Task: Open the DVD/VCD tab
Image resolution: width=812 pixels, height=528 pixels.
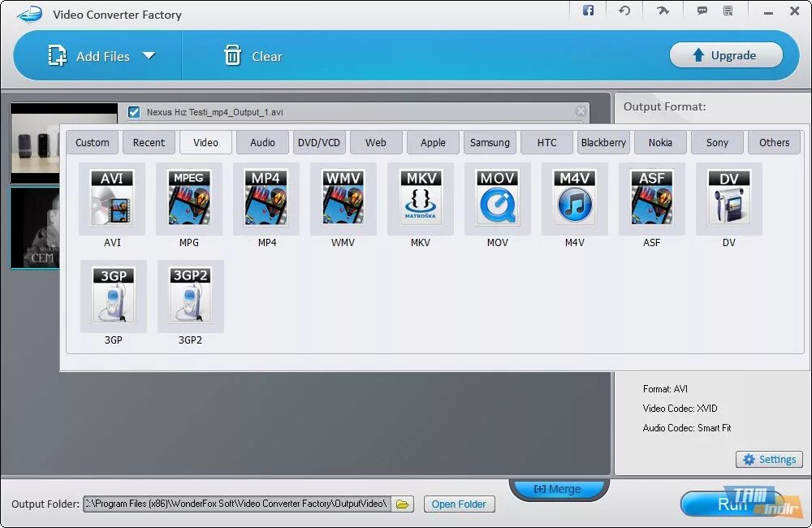Action: (x=319, y=142)
